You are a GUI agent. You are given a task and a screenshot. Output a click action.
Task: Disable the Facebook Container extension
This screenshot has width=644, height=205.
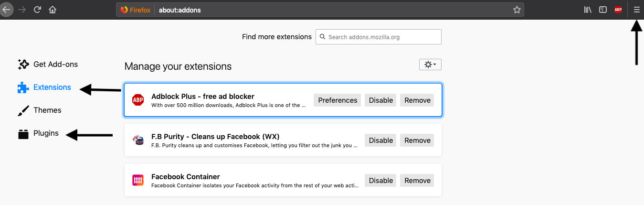click(380, 181)
